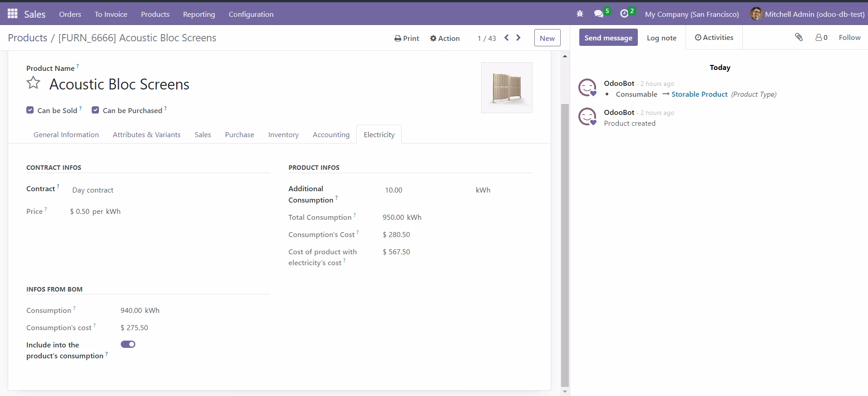
Task: Click the 1 / 43 pager counter
Action: pos(487,38)
